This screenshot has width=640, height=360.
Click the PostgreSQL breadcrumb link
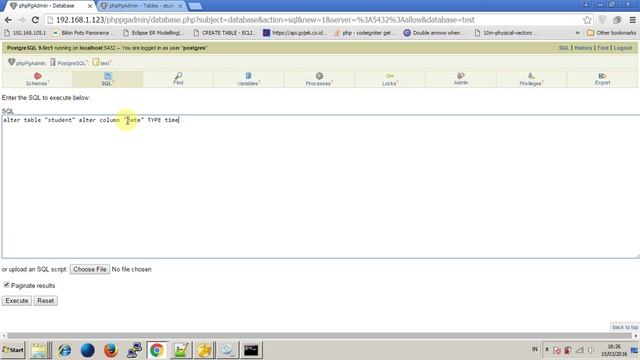tap(71, 63)
